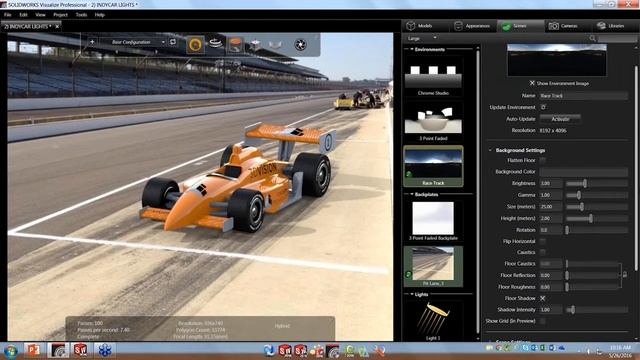Switch to the Scenes tab
Viewport: 640px width, 360px height.
[520, 26]
